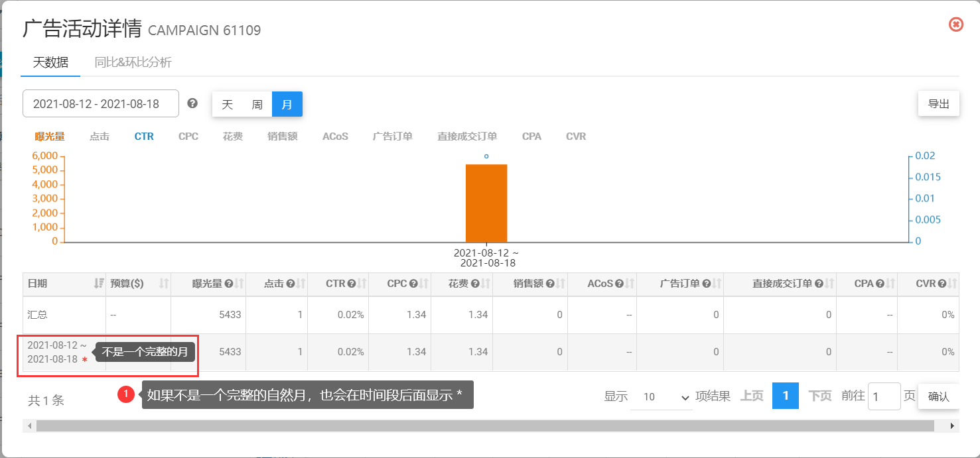This screenshot has height=458, width=980.
Task: Toggle 曝光量 series in chart legend
Action: [x=50, y=137]
